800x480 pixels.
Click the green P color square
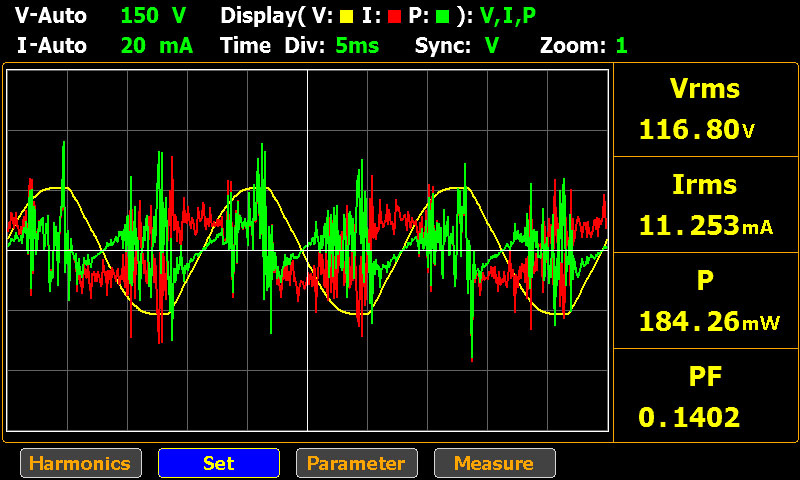[443, 17]
